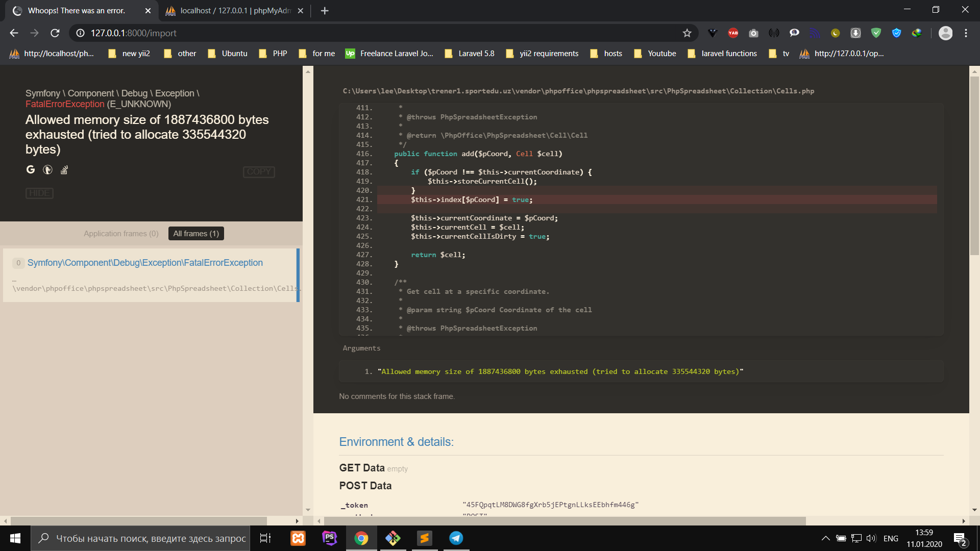Image resolution: width=980 pixels, height=551 pixels.
Task: Click the right pane vertical scrollbar
Action: [974, 163]
